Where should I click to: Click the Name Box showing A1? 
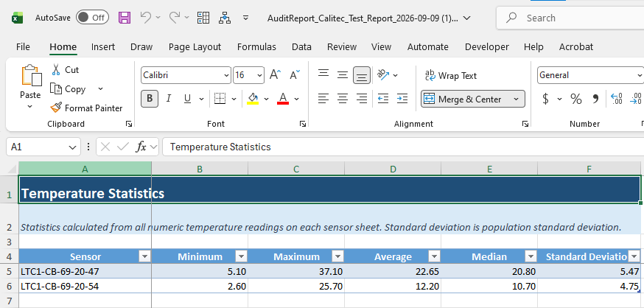tap(43, 147)
